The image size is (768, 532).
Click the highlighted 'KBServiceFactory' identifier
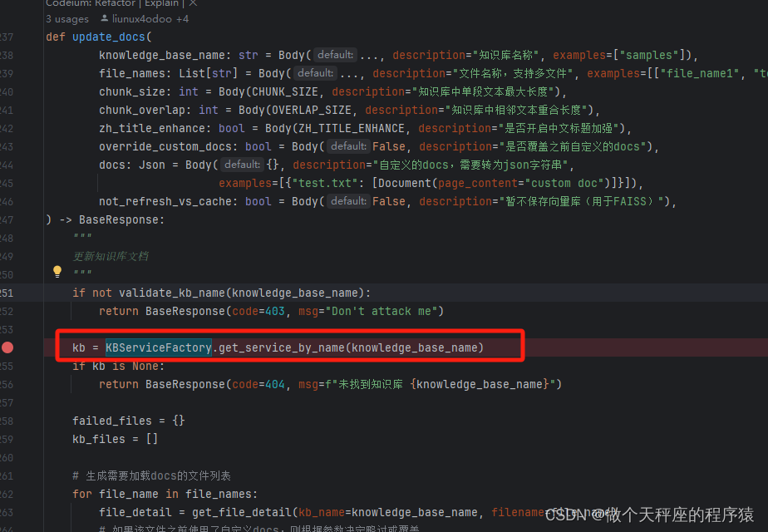(159, 347)
